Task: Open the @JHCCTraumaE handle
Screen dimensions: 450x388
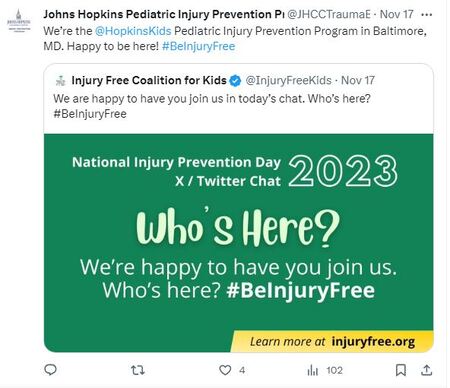Action: click(x=329, y=14)
